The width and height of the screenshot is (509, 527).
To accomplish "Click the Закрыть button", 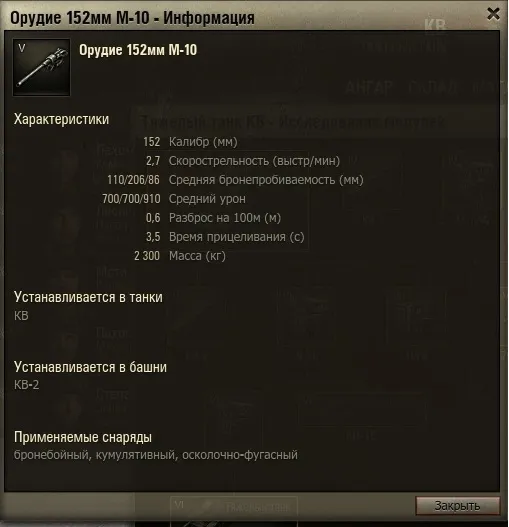I will tap(458, 505).
